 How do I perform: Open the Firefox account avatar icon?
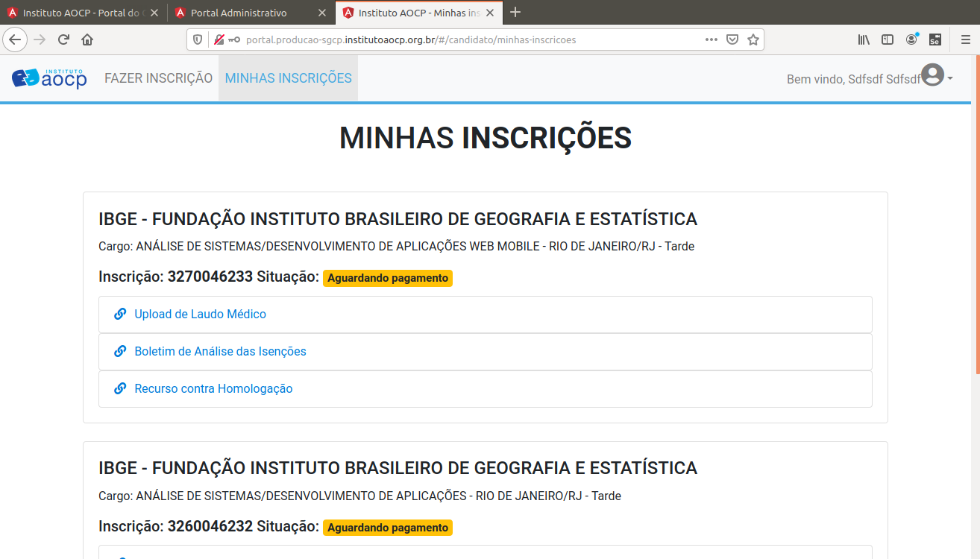(911, 40)
